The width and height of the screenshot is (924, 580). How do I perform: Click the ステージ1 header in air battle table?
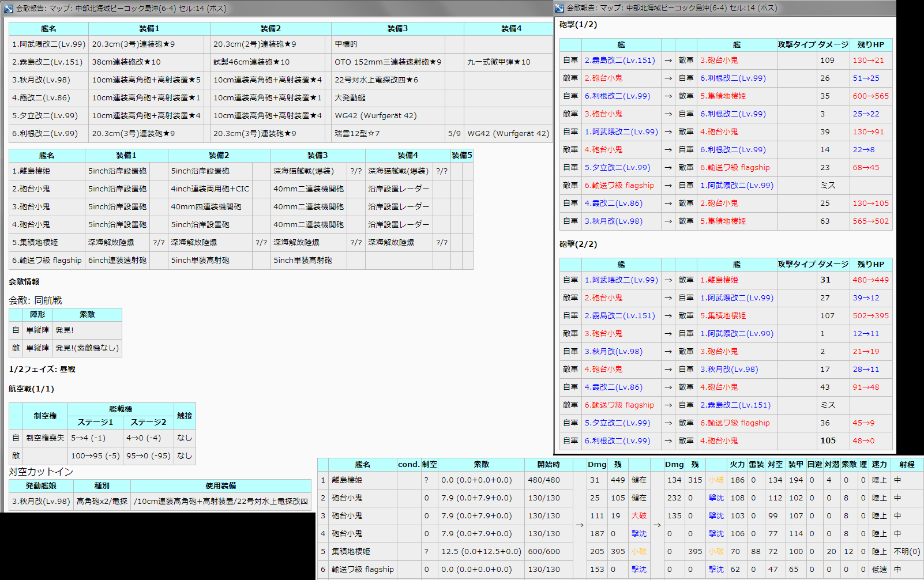pos(95,422)
